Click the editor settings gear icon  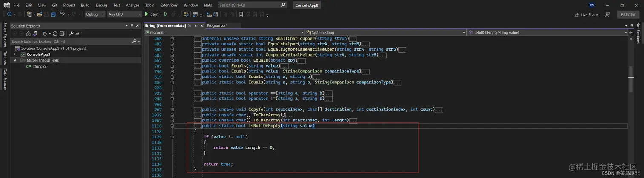pos(631,26)
